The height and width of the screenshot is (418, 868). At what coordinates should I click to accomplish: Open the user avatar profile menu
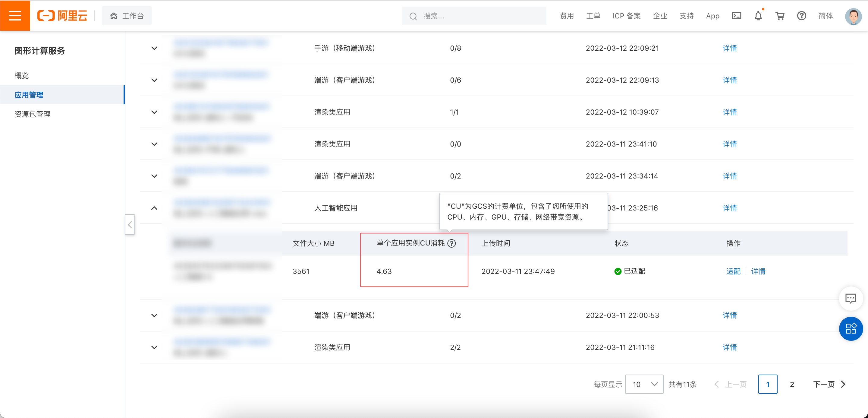(853, 16)
